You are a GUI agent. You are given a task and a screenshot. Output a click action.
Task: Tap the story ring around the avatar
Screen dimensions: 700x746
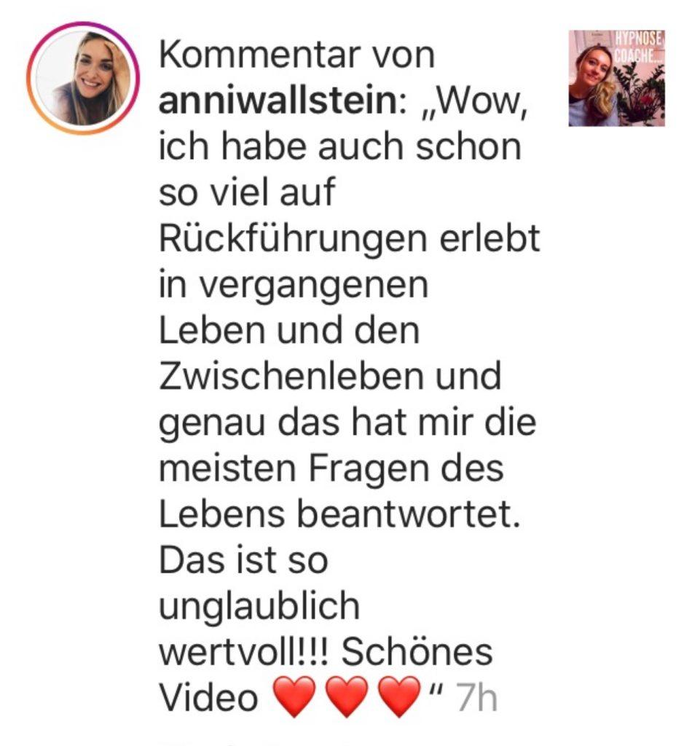point(83,79)
